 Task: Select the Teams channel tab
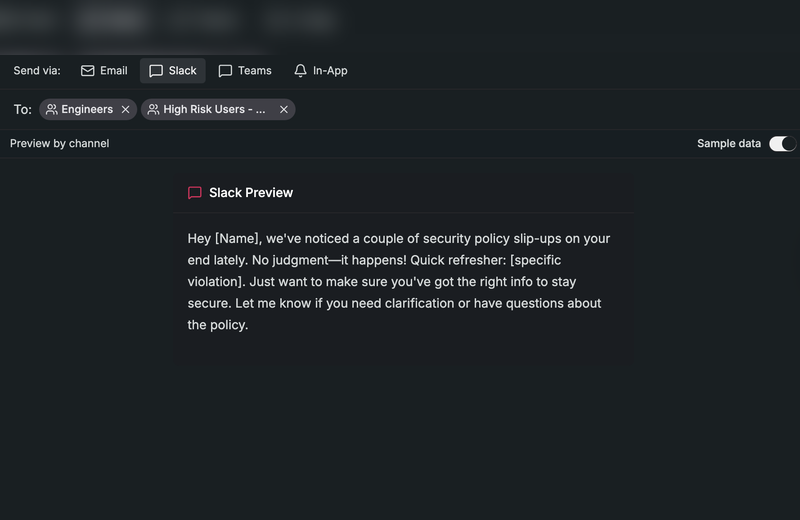click(254, 71)
